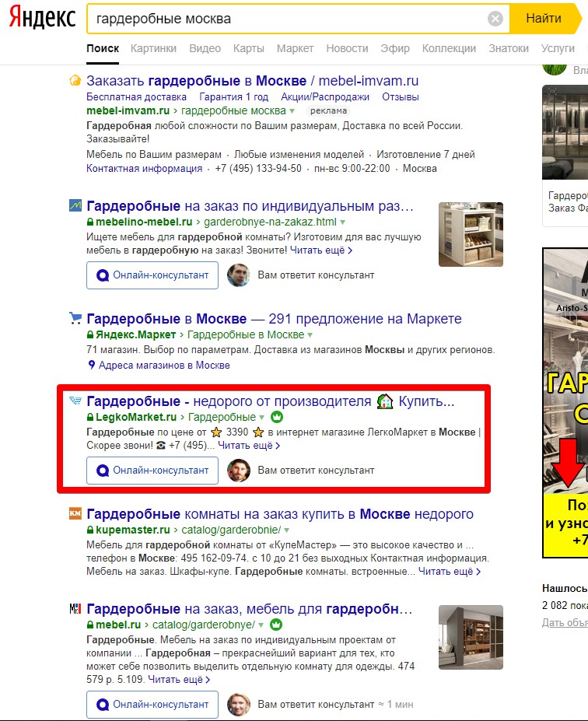Viewport: 588px width, 721px height.
Task: Click the mebel.ru favicon
Action: pyautogui.click(x=75, y=609)
